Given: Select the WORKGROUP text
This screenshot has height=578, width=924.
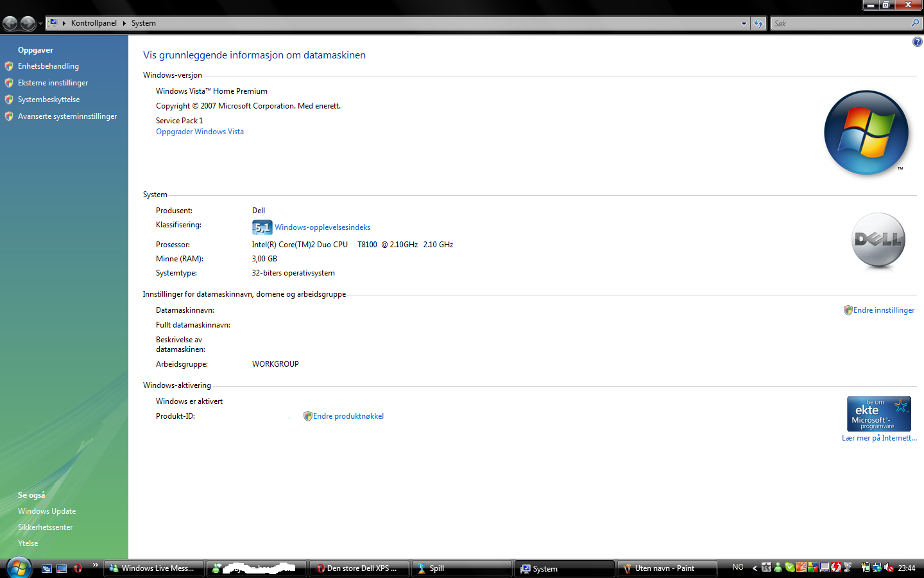Looking at the screenshot, I should click(275, 364).
